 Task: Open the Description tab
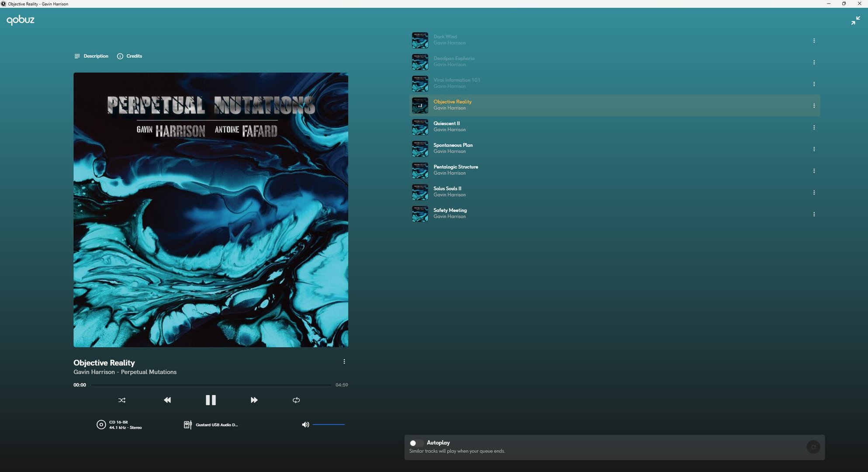pyautogui.click(x=91, y=56)
